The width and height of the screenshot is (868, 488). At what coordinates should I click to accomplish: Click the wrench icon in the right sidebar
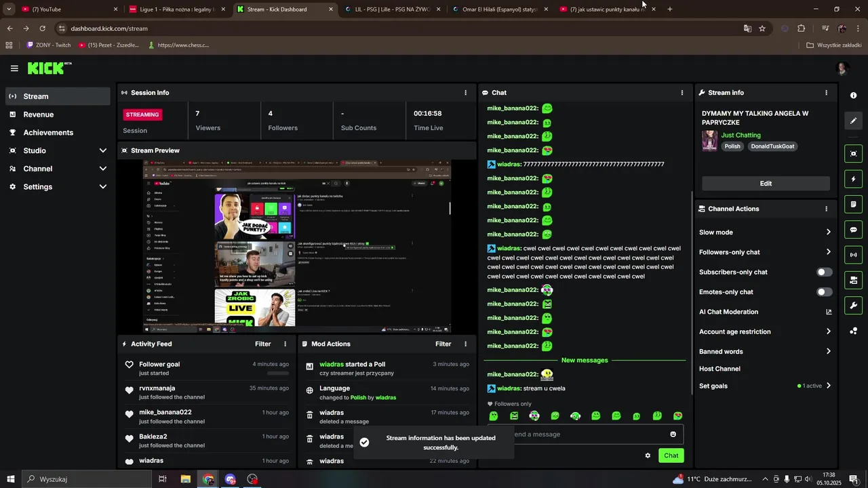click(x=854, y=306)
